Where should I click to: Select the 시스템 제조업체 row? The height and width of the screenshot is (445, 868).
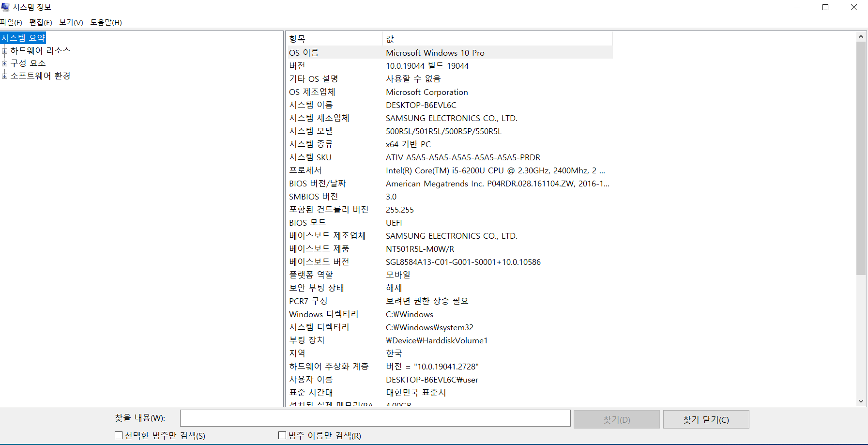(x=449, y=118)
